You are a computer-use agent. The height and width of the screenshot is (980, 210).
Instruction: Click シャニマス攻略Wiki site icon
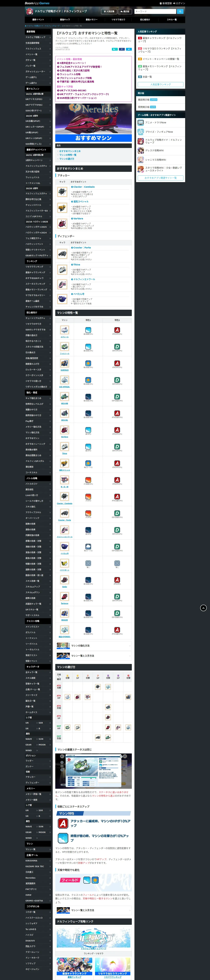140,159
